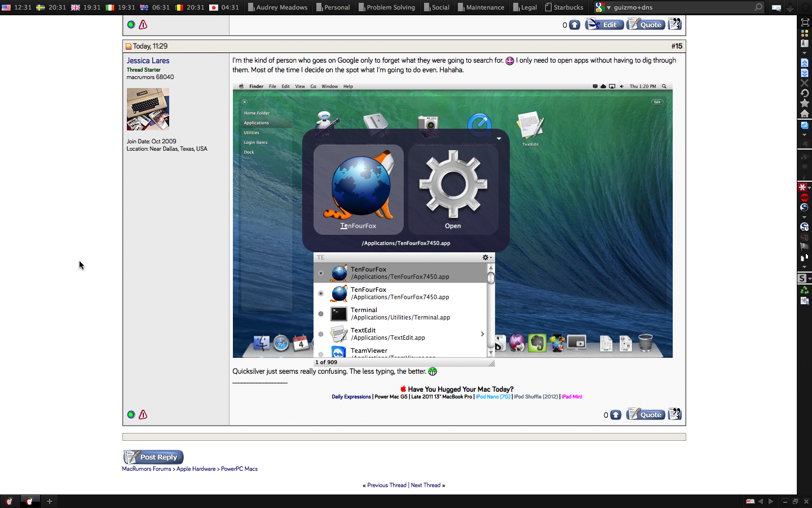Click Jessica Lares' keyboard avatar image
Viewport: 812px width, 508px height.
(x=148, y=110)
